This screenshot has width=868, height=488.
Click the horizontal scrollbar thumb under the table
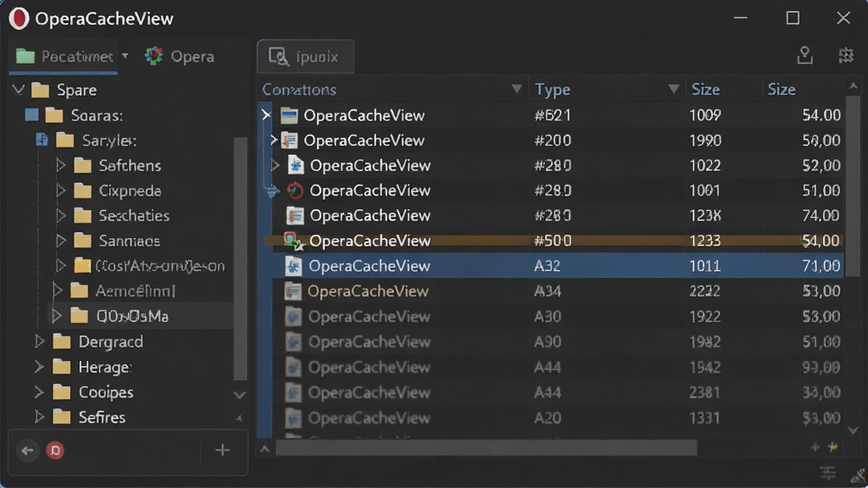tap(486, 447)
